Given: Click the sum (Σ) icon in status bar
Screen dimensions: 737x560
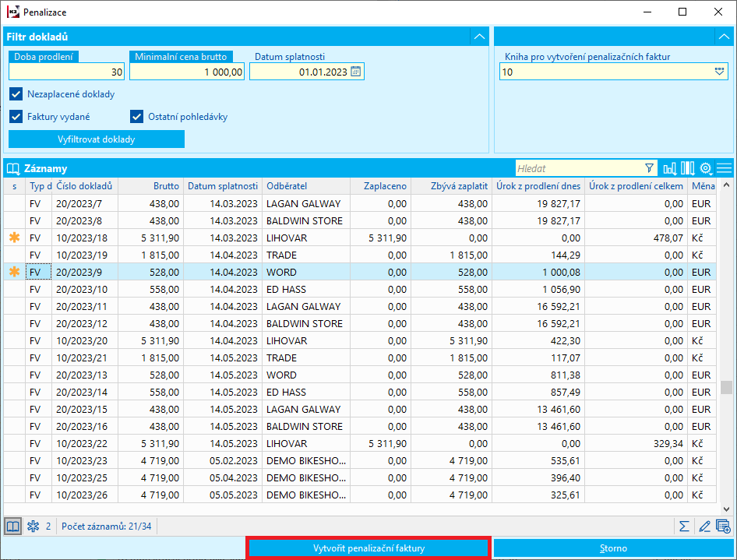Looking at the screenshot, I should [x=684, y=527].
